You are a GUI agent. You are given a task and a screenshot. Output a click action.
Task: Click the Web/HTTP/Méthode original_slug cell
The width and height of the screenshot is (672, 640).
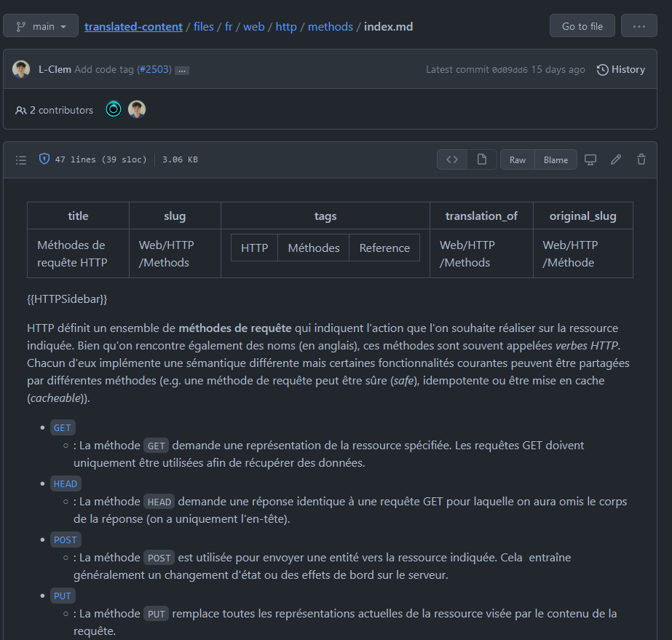click(583, 253)
